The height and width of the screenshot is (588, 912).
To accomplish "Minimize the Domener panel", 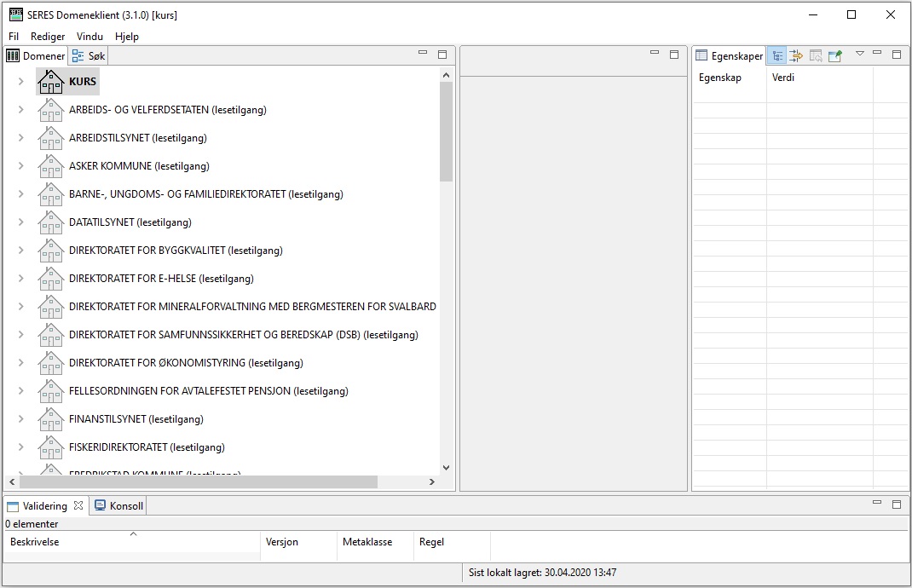I will click(x=423, y=53).
